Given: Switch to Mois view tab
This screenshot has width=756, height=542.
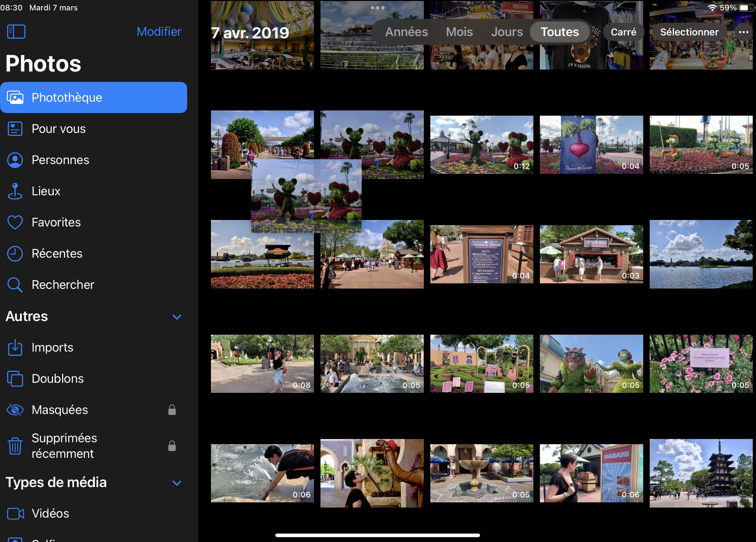Looking at the screenshot, I should click(460, 32).
